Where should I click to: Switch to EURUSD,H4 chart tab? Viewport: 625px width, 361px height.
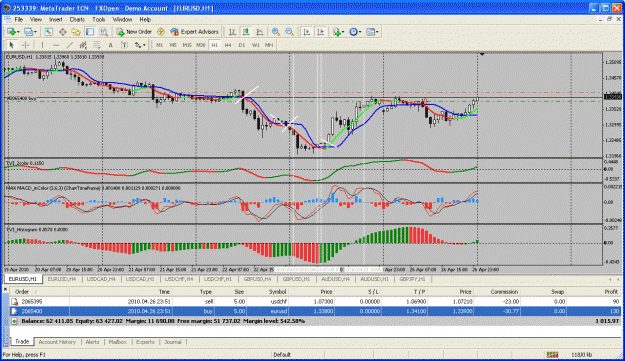coord(62,279)
